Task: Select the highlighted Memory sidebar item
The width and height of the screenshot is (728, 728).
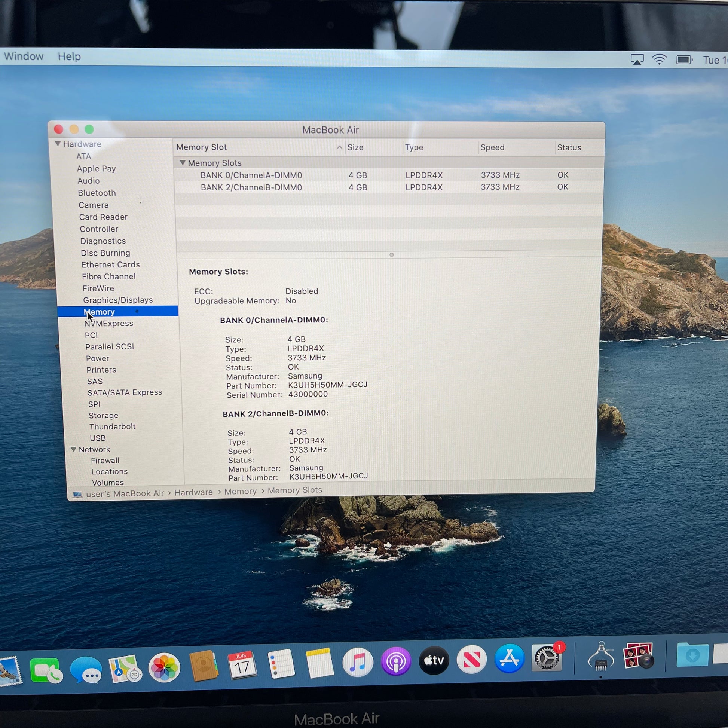Action: [117, 311]
